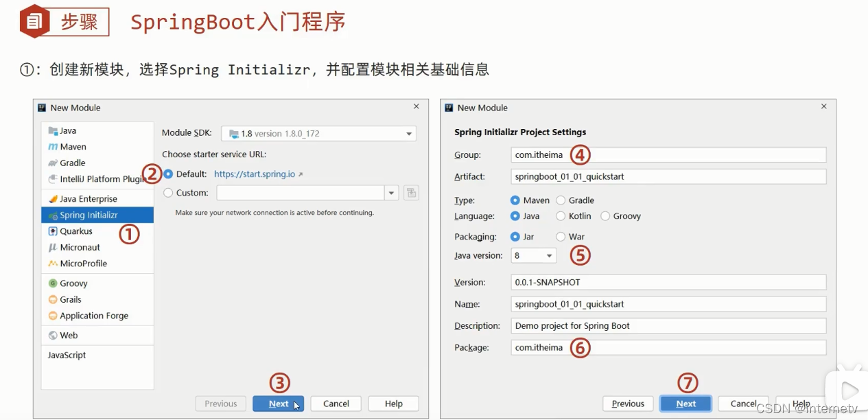Click the Group field com.itheima

pos(668,155)
